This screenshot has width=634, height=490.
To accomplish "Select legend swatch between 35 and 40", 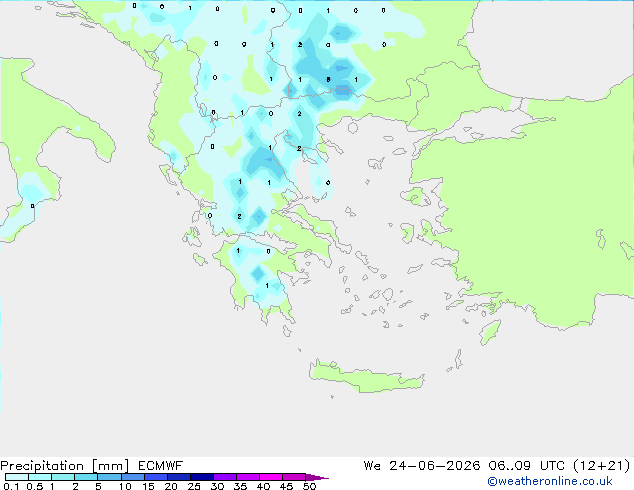I will (248, 477).
